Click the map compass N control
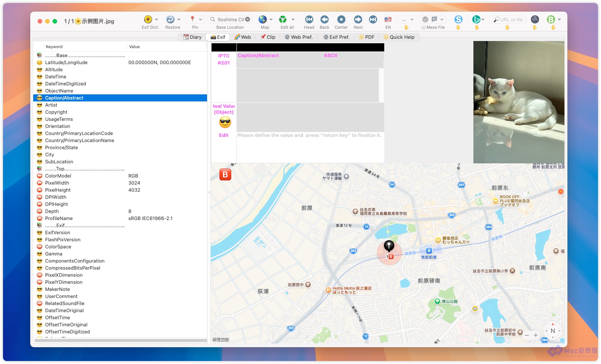This screenshot has width=601, height=364. [x=553, y=331]
